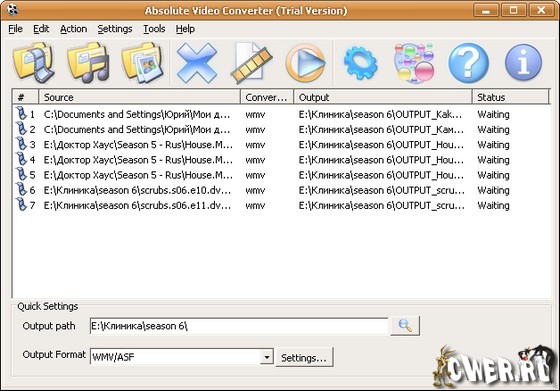
Task: Sort by the # column header
Action: pos(25,97)
